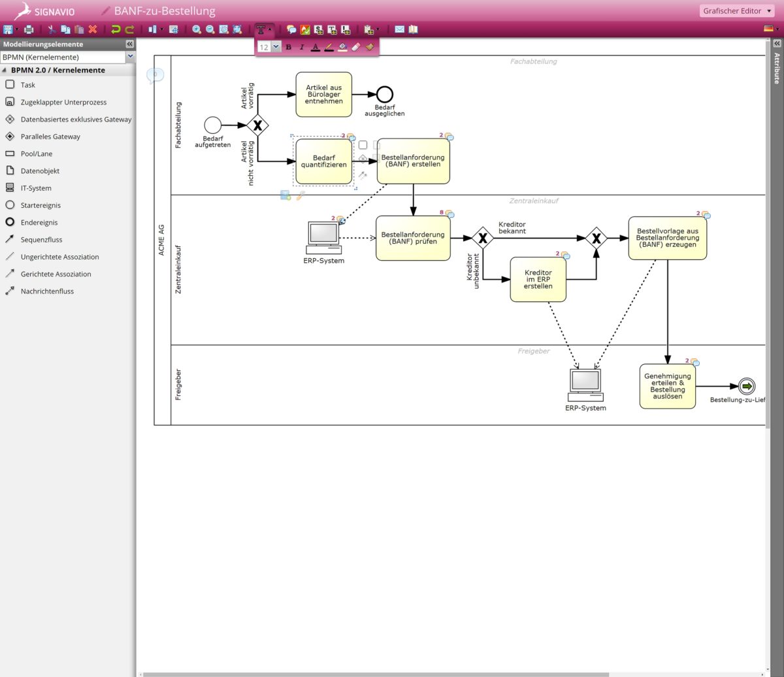
Task: Click the Save diagram icon
Action: tap(7, 29)
